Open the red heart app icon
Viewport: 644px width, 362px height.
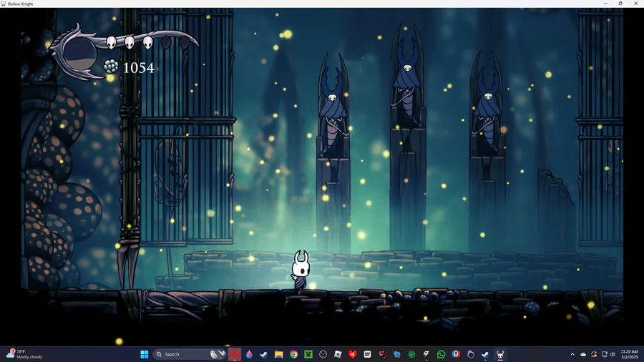353,354
